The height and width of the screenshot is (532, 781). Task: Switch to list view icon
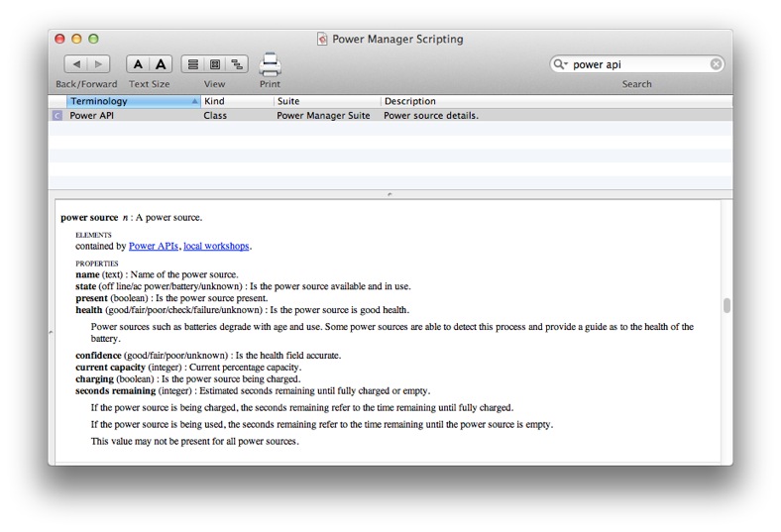coord(192,64)
